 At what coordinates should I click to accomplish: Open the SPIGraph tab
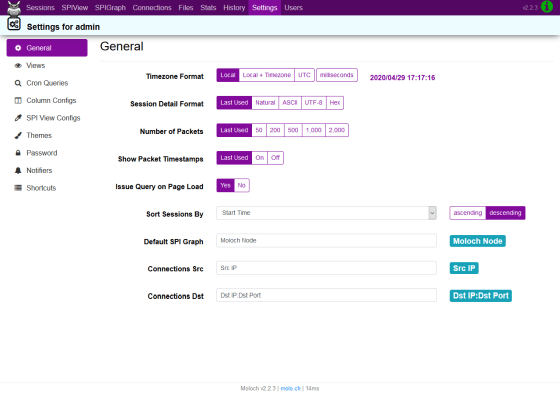[x=110, y=8]
